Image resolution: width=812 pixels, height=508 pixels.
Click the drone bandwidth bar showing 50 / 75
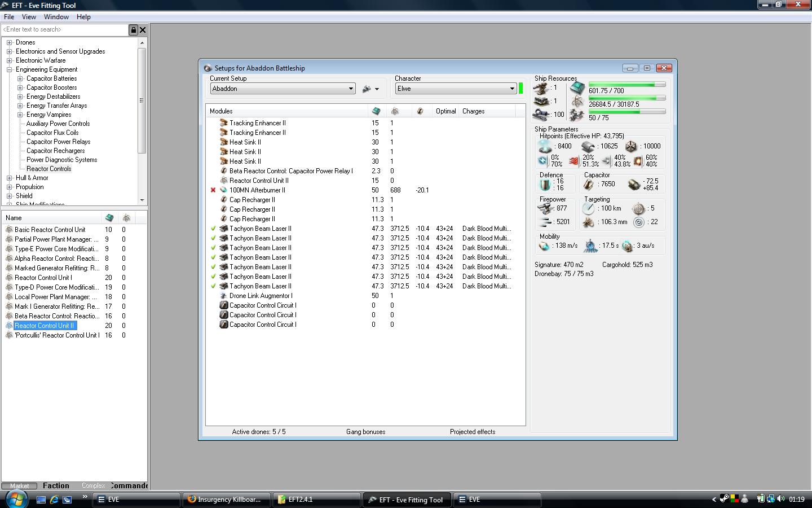click(x=627, y=112)
